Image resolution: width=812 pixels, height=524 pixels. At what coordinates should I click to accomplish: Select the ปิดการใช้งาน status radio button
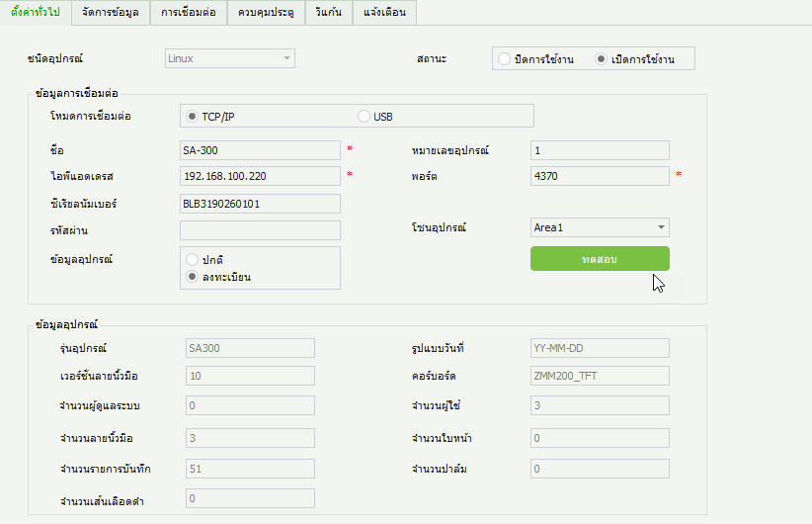point(505,59)
